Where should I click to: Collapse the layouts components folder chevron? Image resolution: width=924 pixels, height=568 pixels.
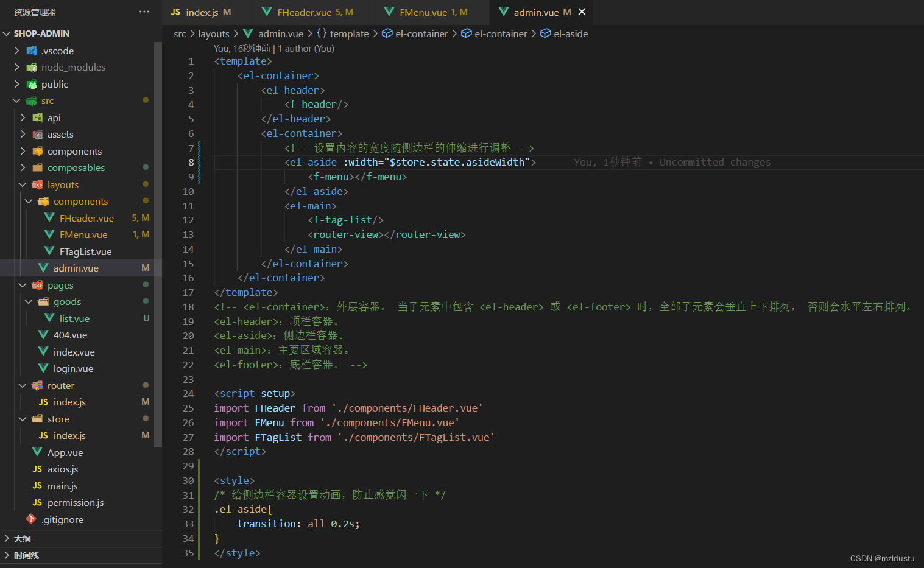[x=29, y=202]
